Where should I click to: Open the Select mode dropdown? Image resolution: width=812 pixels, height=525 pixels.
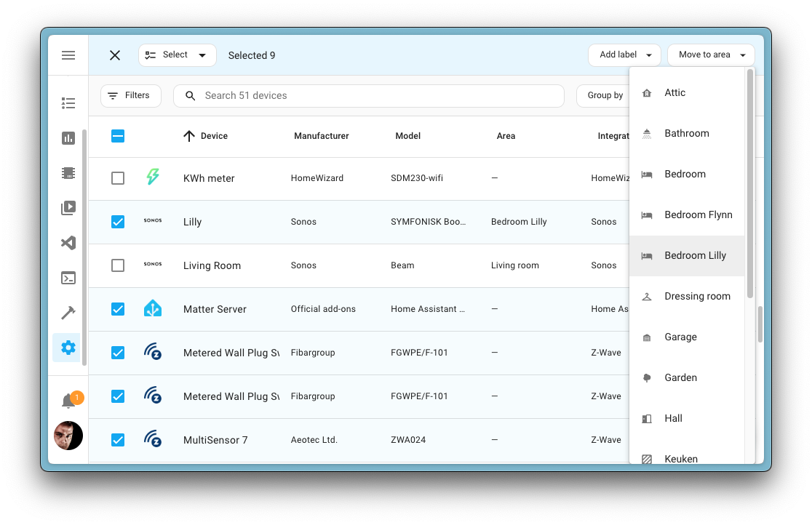click(x=177, y=55)
